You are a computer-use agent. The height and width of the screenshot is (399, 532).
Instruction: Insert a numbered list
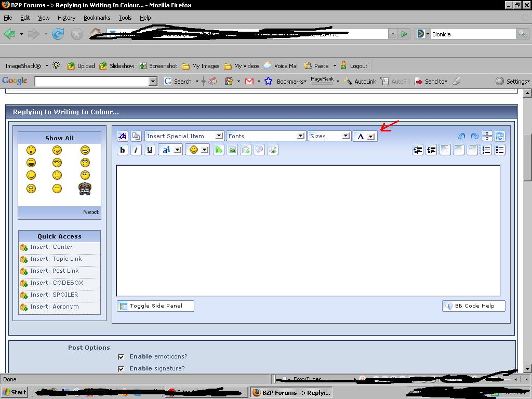pyautogui.click(x=486, y=150)
